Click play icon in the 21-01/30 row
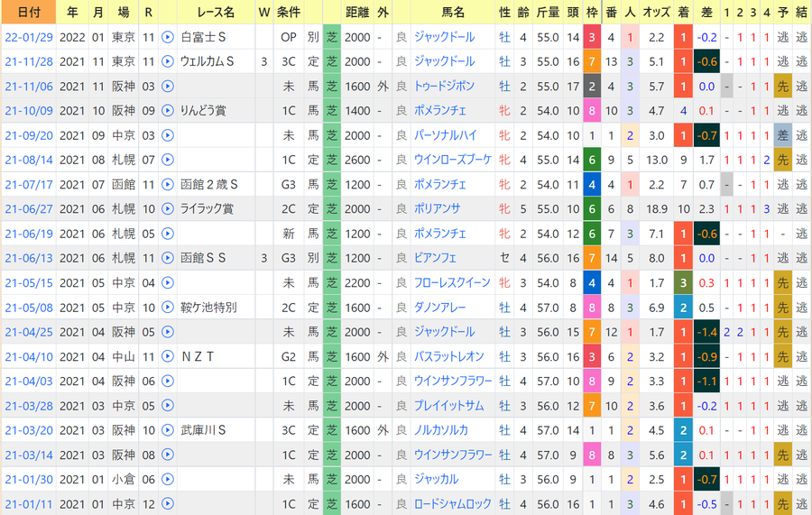The height and width of the screenshot is (515, 812). (167, 479)
